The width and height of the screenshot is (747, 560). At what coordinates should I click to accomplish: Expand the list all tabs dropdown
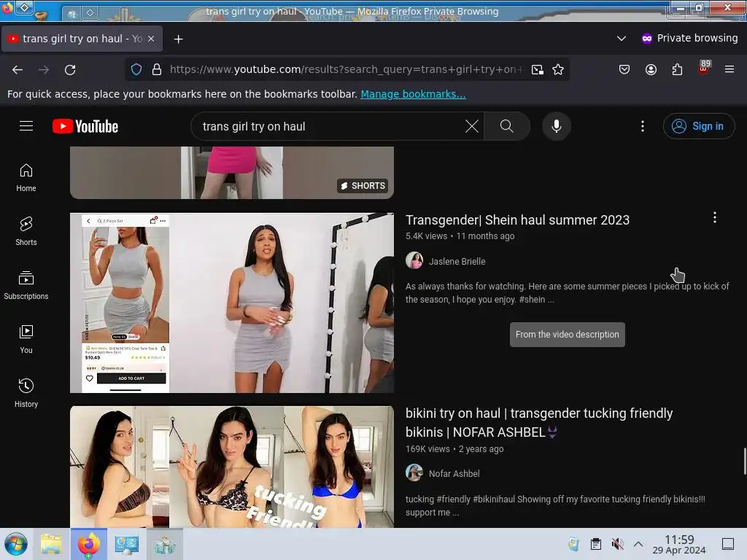pos(622,38)
